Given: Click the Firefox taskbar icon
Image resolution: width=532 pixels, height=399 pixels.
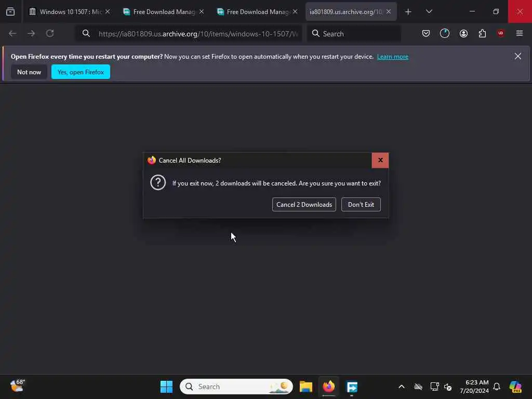Looking at the screenshot, I should [x=328, y=387].
